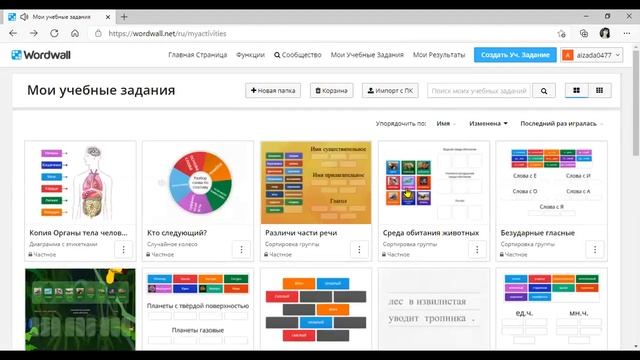Click title Безударные гласные
The width and height of the screenshot is (640, 360).
(x=538, y=233)
